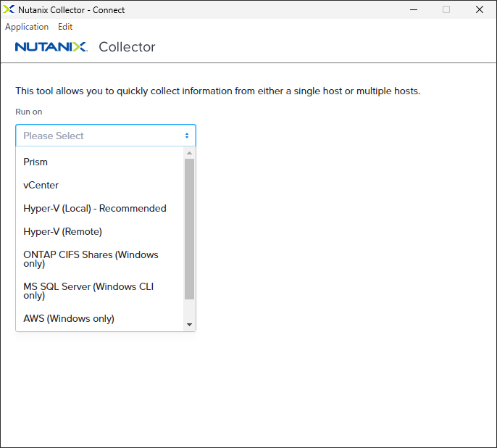The width and height of the screenshot is (497, 448).
Task: Click the up-down arrows in the dropdown field
Action: pyautogui.click(x=187, y=136)
